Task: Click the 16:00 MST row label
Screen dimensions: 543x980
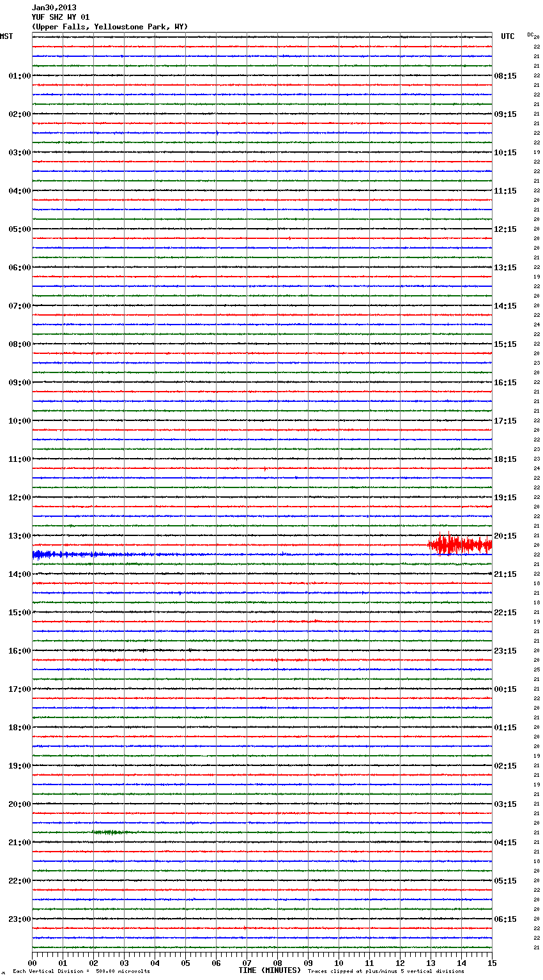Action: coord(20,651)
